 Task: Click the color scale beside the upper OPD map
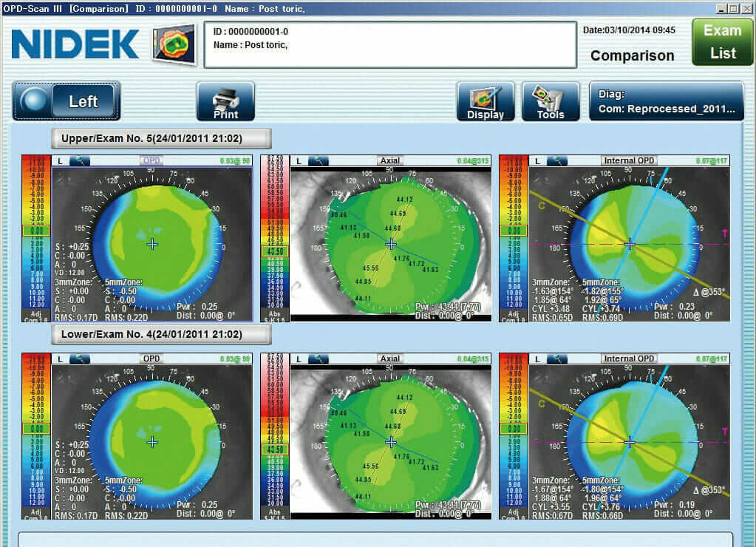[35, 237]
